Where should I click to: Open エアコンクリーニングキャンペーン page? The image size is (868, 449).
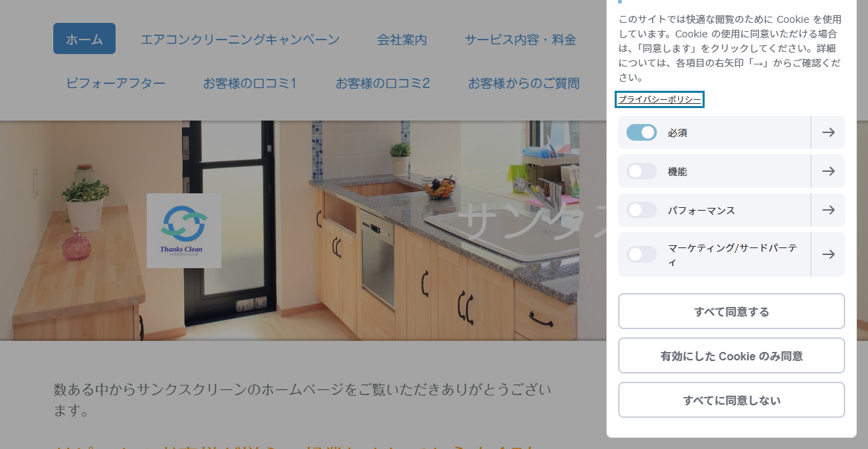click(x=239, y=39)
